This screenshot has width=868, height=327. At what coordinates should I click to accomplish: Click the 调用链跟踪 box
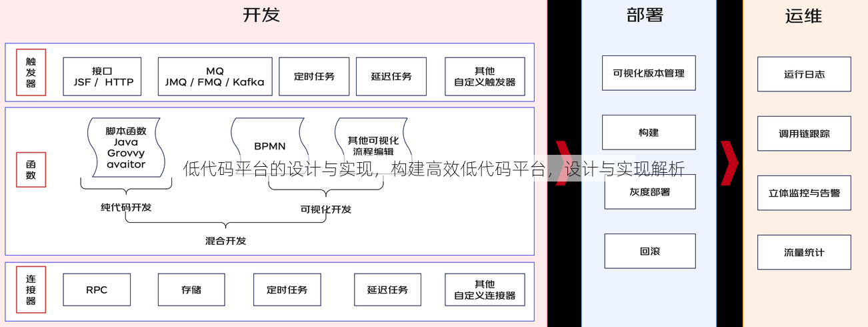pyautogui.click(x=804, y=133)
